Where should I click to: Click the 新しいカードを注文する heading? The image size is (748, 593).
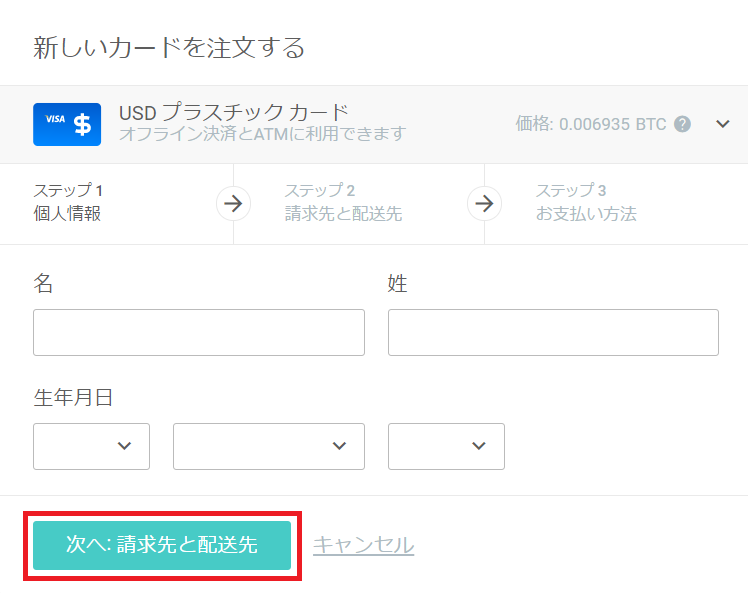tap(169, 47)
